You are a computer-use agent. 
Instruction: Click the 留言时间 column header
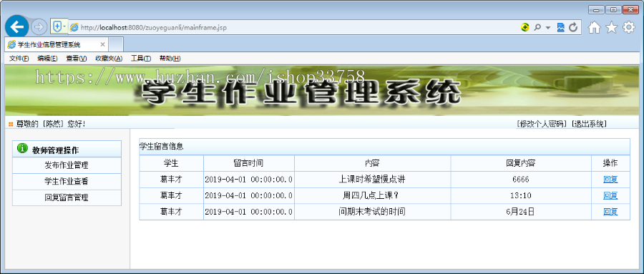[x=249, y=163]
